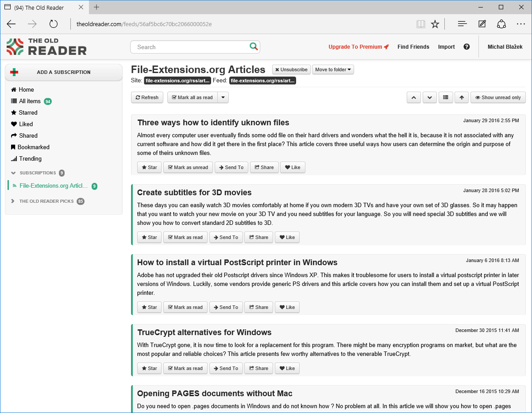The width and height of the screenshot is (532, 413).
Task: Open the Trending section
Action: 30,158
